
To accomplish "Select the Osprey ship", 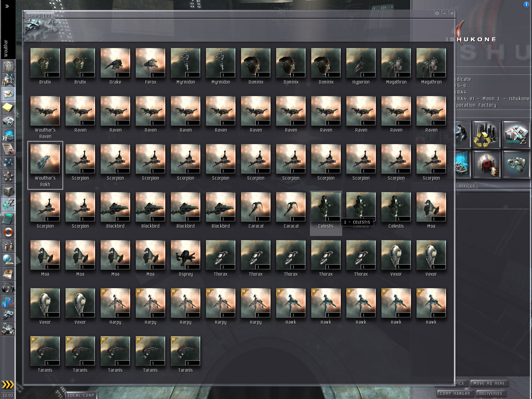I will point(186,258).
